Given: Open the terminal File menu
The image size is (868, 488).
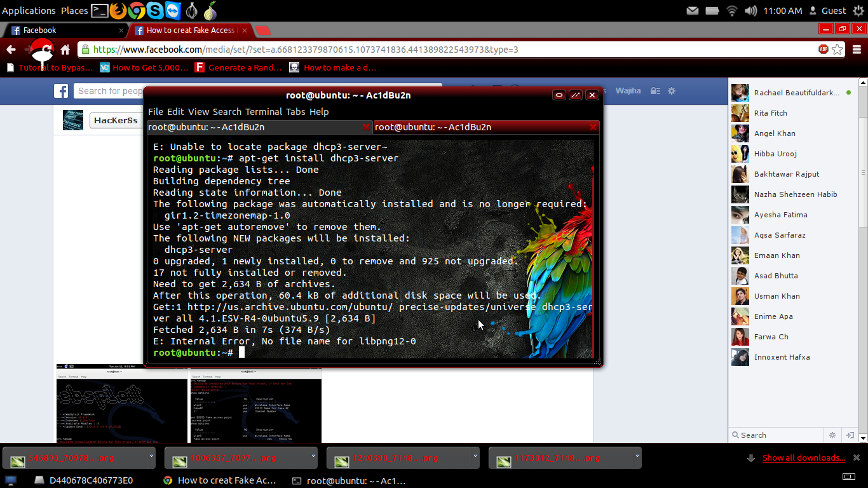Looking at the screenshot, I should pos(156,112).
